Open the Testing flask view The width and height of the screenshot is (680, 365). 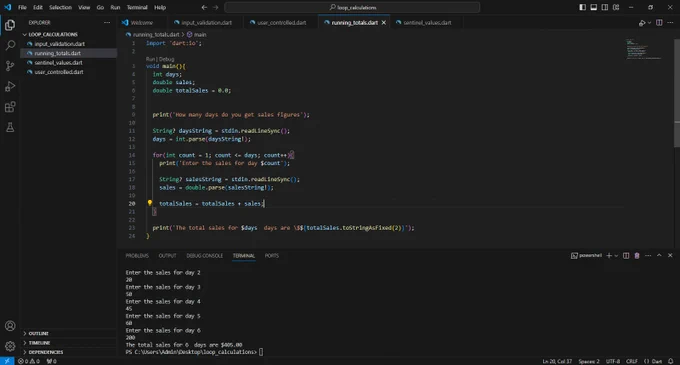tap(10, 127)
